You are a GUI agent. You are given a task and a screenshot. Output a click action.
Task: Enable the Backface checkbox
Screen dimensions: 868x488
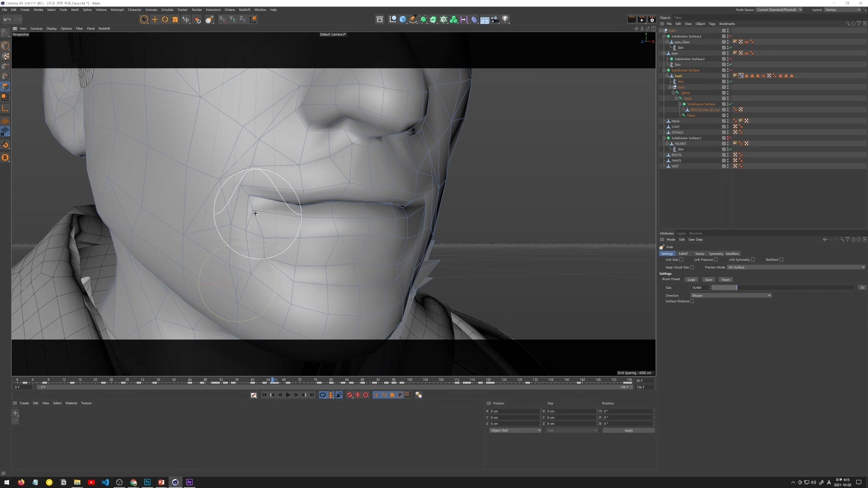781,260
